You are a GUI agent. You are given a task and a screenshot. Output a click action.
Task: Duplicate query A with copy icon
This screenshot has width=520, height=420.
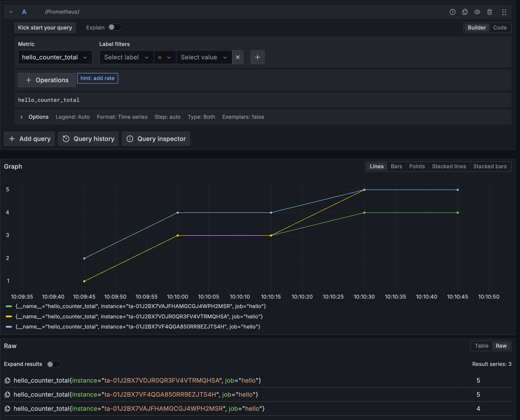[x=465, y=12]
